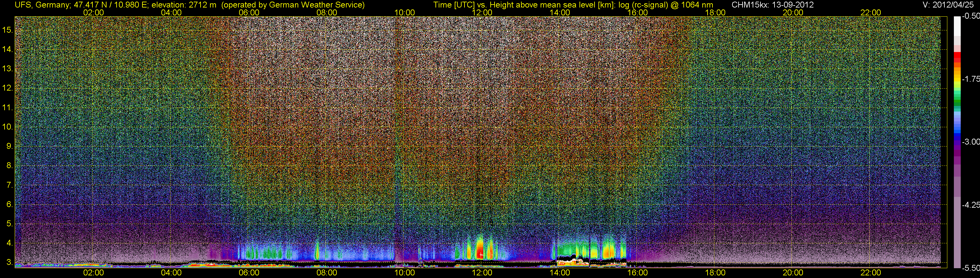The height and width of the screenshot is (278, 980).
Task: Click the 16:00 label on the bottom time axis
Action: (x=638, y=273)
